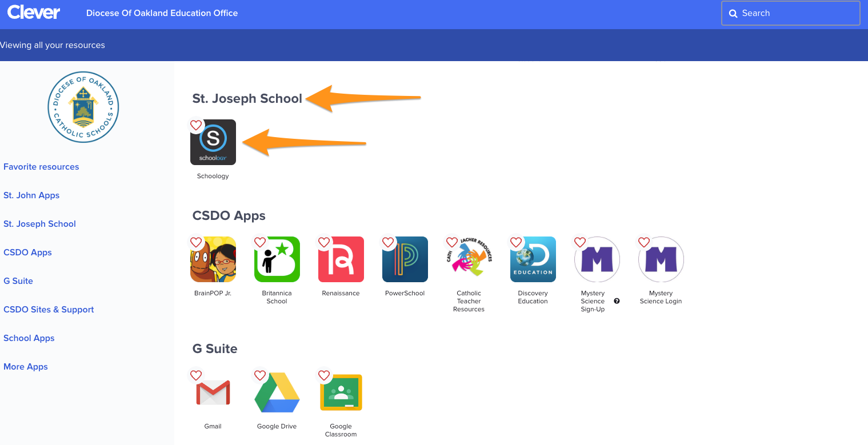Click the Schoology label text

pos(213,176)
